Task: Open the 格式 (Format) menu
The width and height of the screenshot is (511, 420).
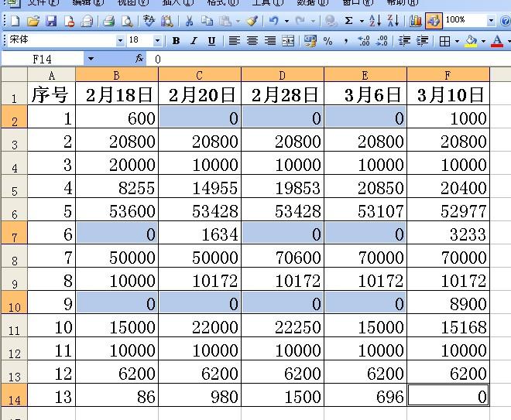Action: pos(222,2)
